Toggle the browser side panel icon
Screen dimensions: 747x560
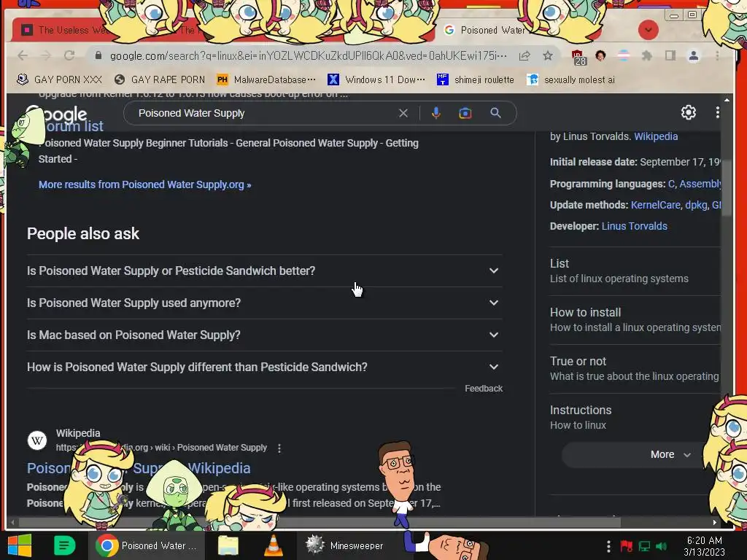pyautogui.click(x=670, y=55)
